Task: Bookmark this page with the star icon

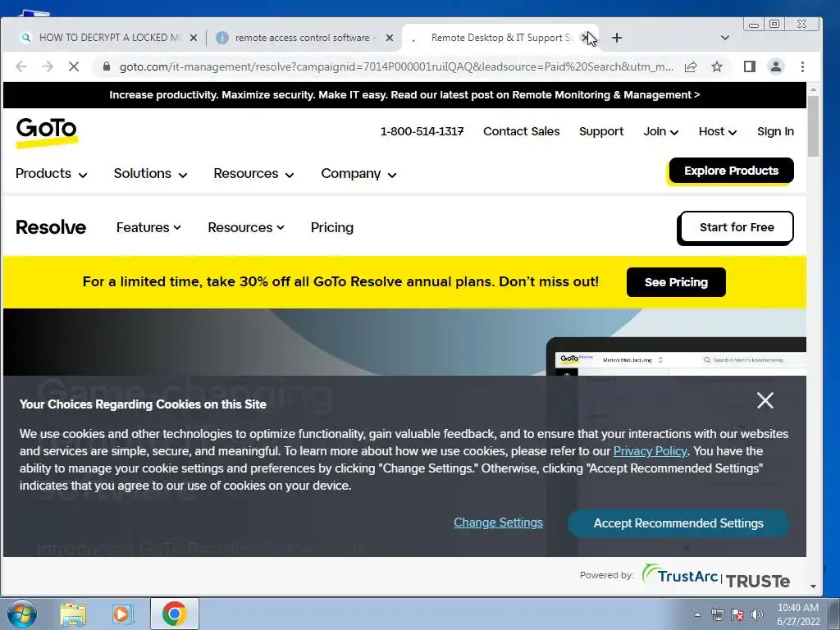Action: [717, 66]
